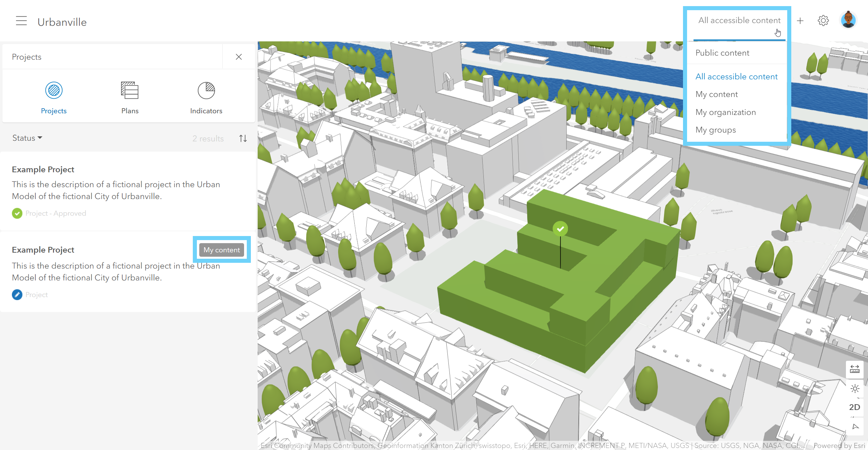Open the user profile avatar
The height and width of the screenshot is (450, 868).
click(x=848, y=20)
